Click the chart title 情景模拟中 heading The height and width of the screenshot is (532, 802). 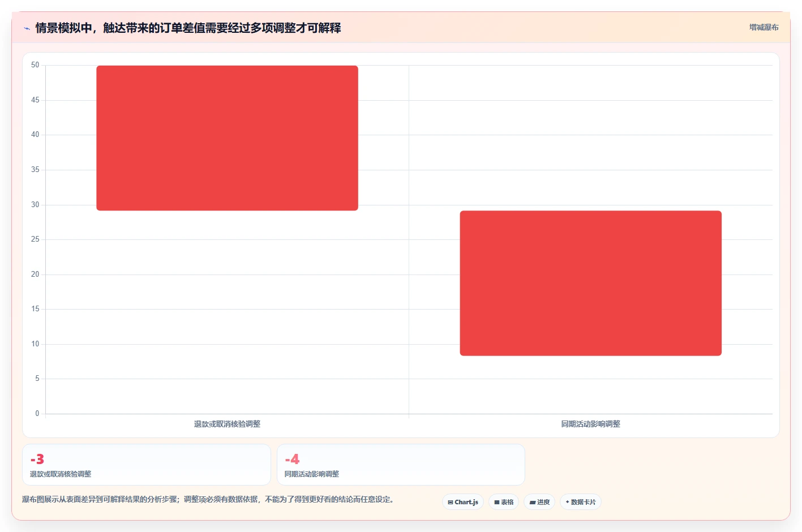[188, 28]
